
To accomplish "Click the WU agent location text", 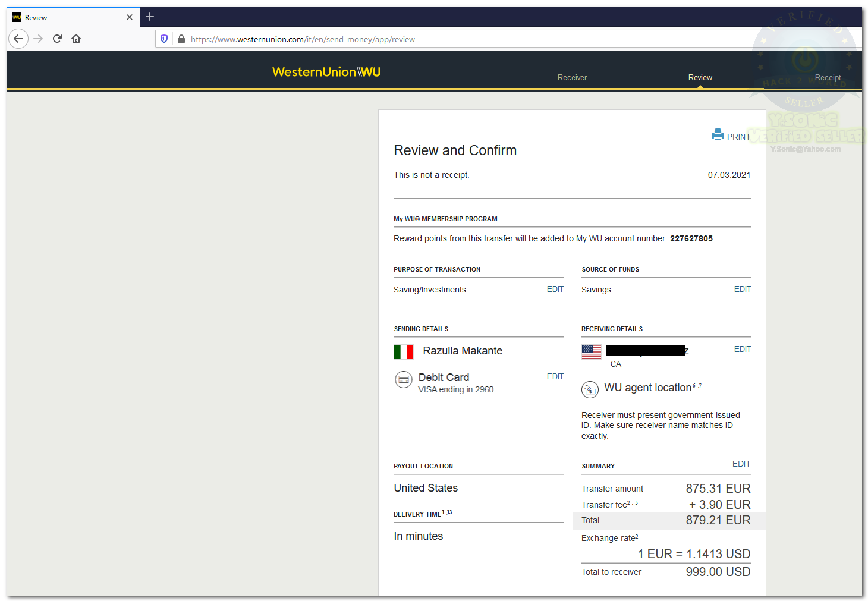I will click(648, 388).
